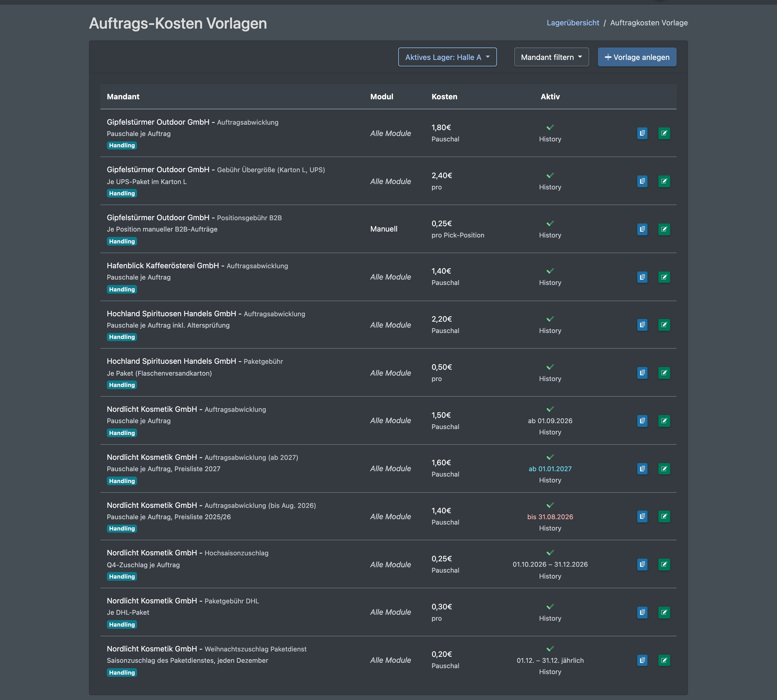The height and width of the screenshot is (700, 777).
Task: Copy Nordlicht Auftragsabwicklung 1,50€ template
Action: pos(642,421)
